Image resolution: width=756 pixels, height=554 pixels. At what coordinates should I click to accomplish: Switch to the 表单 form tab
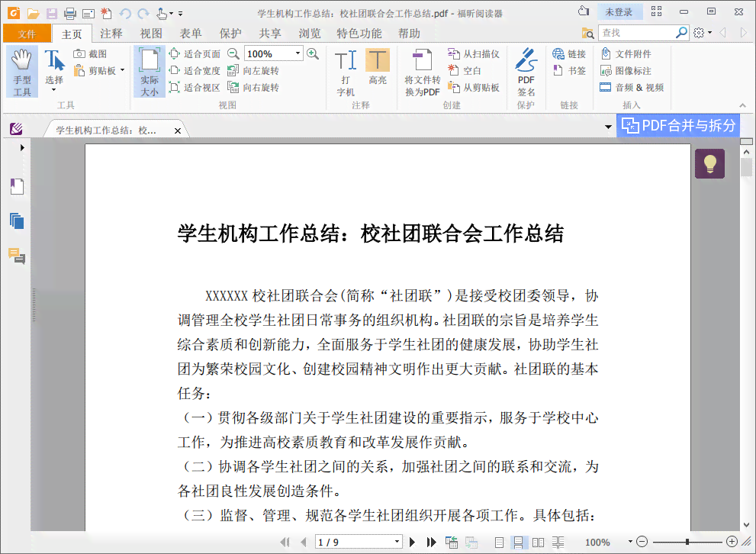(191, 34)
